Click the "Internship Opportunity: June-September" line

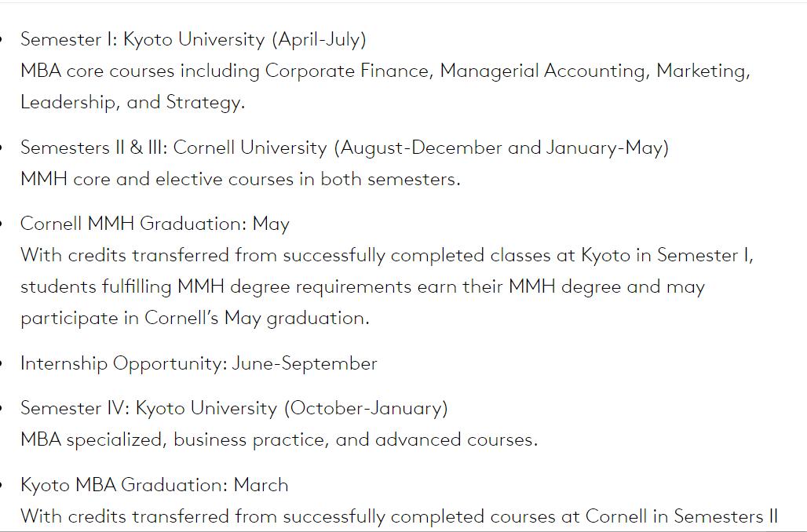tap(199, 363)
